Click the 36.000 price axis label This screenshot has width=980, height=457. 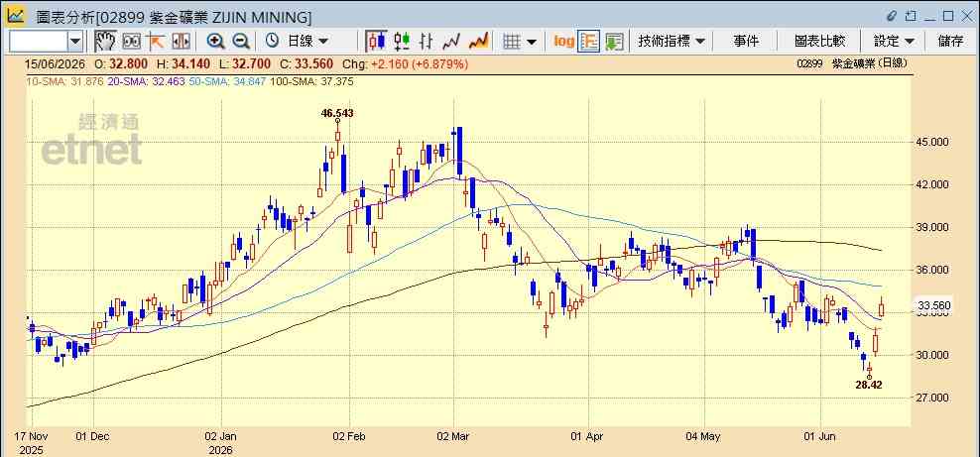point(932,271)
